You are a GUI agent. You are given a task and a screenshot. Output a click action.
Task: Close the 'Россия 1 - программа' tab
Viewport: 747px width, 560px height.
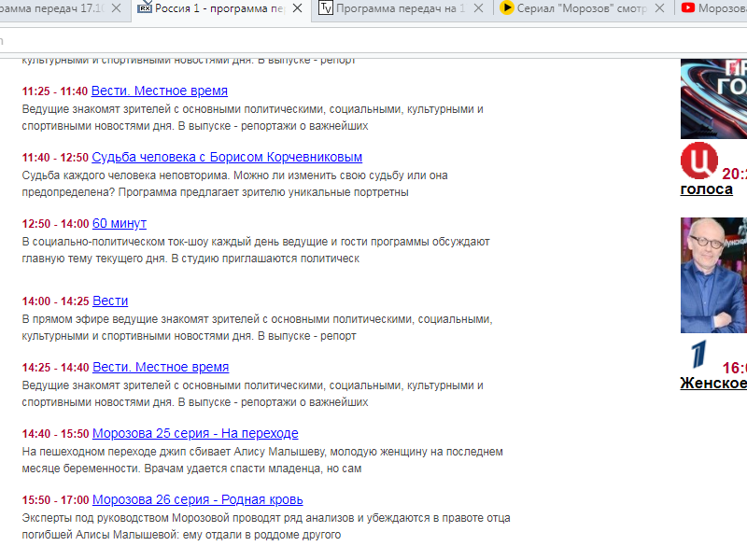(297, 8)
